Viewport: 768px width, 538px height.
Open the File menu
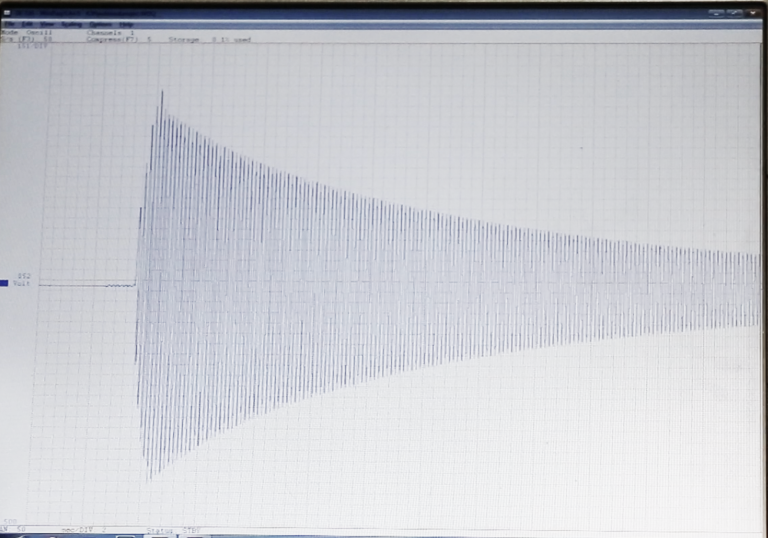pos(6,23)
